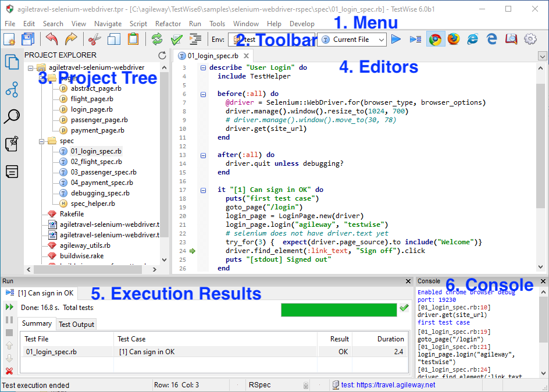Image resolution: width=549 pixels, height=392 pixels.
Task: Click the Save All floppy disk icon
Action: [28, 39]
